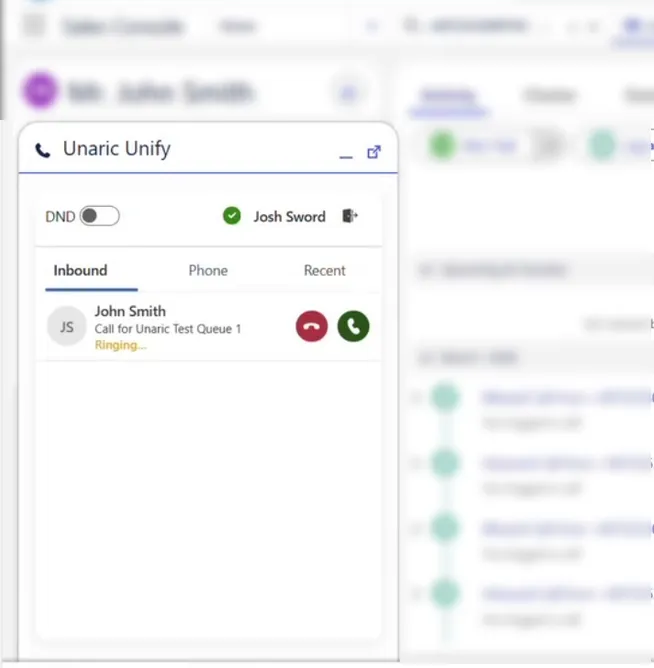Log out Josh Sword with exit icon
This screenshot has width=654, height=668.
pos(350,216)
